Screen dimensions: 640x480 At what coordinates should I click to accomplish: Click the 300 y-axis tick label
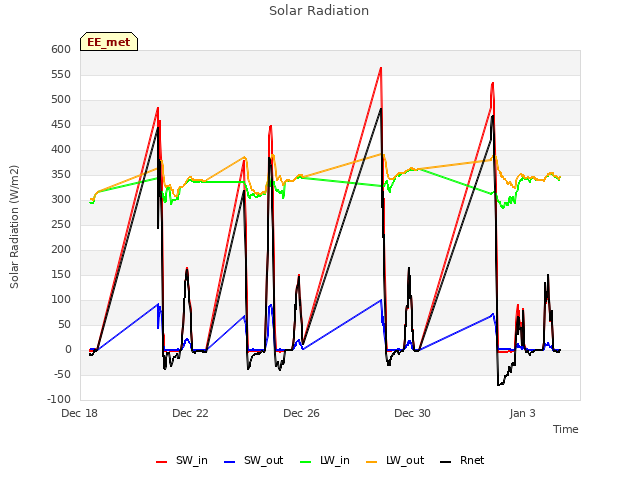(61, 200)
